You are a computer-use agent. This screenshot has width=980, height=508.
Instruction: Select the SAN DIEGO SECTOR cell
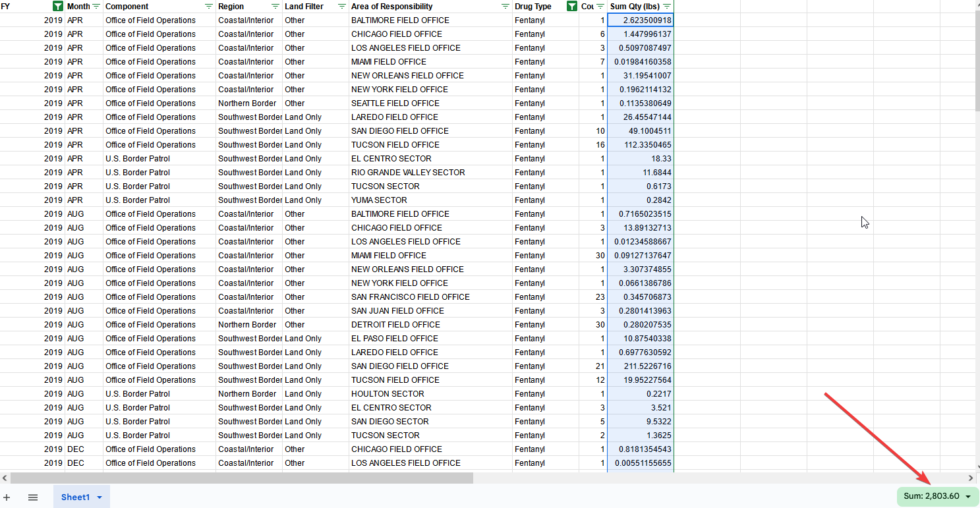(x=431, y=422)
